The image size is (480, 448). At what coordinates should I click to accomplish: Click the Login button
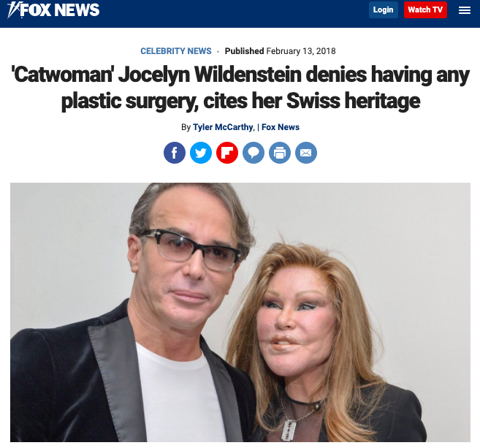click(384, 10)
